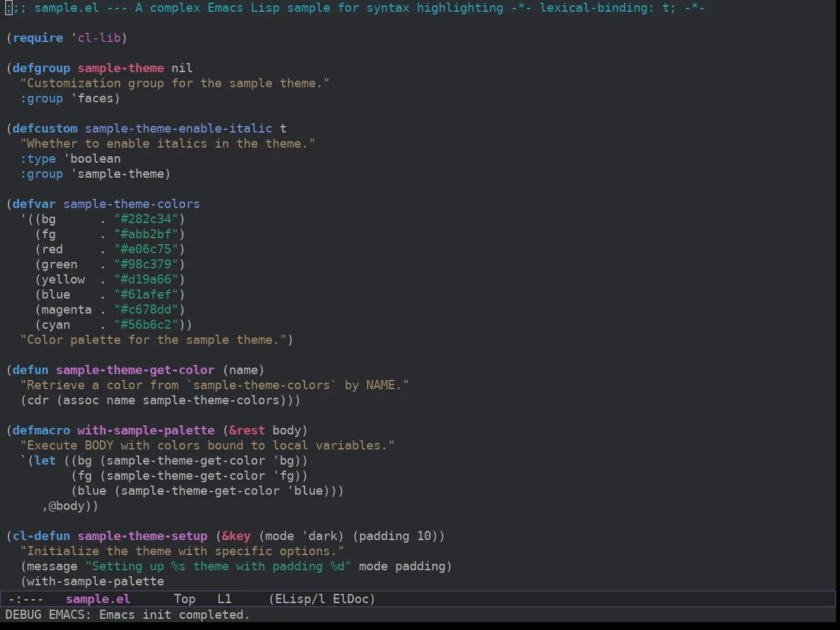Click the 'defun' keyword

[x=31, y=370]
